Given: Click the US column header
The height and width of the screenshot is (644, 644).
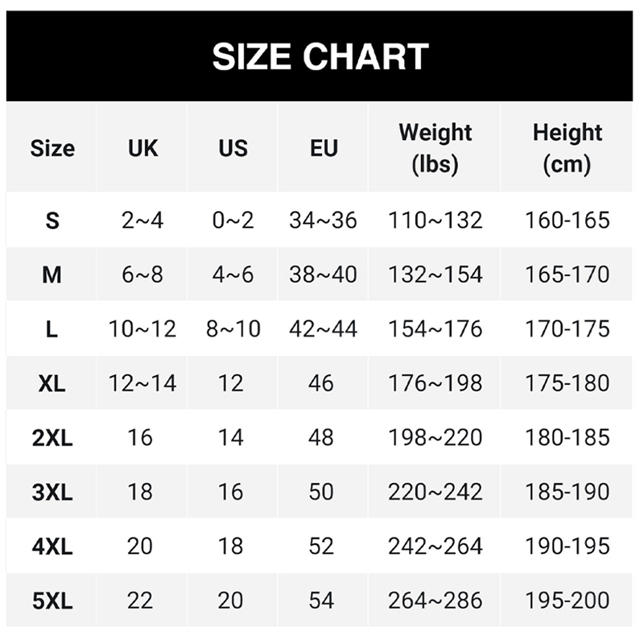Looking at the screenshot, I should [x=233, y=148].
